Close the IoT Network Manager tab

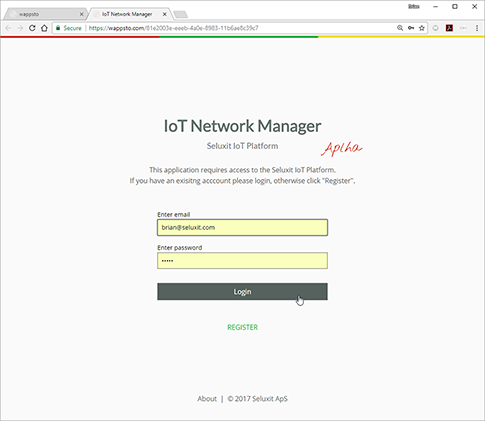pos(165,14)
